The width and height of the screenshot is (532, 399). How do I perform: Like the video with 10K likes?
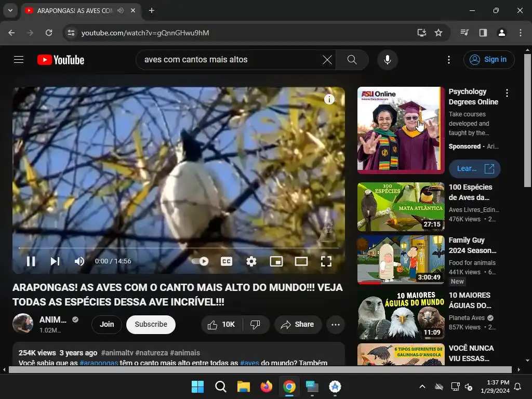(222, 325)
